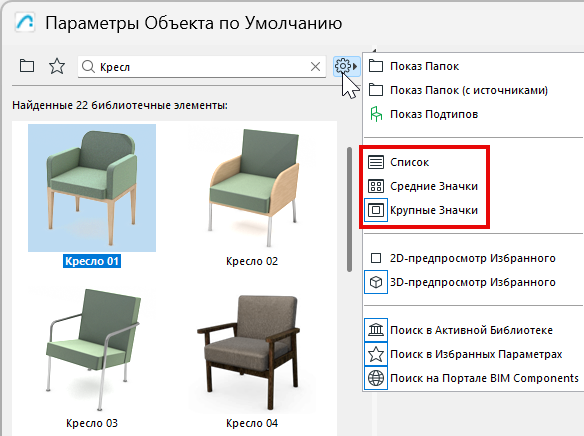
Task: Click the folder view icon left of search
Action: [27, 66]
